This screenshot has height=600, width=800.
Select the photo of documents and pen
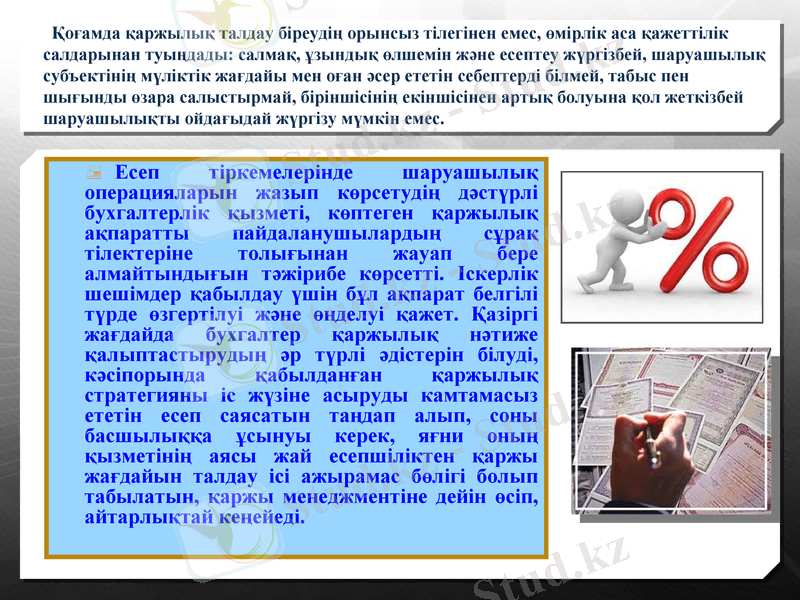coord(672,430)
